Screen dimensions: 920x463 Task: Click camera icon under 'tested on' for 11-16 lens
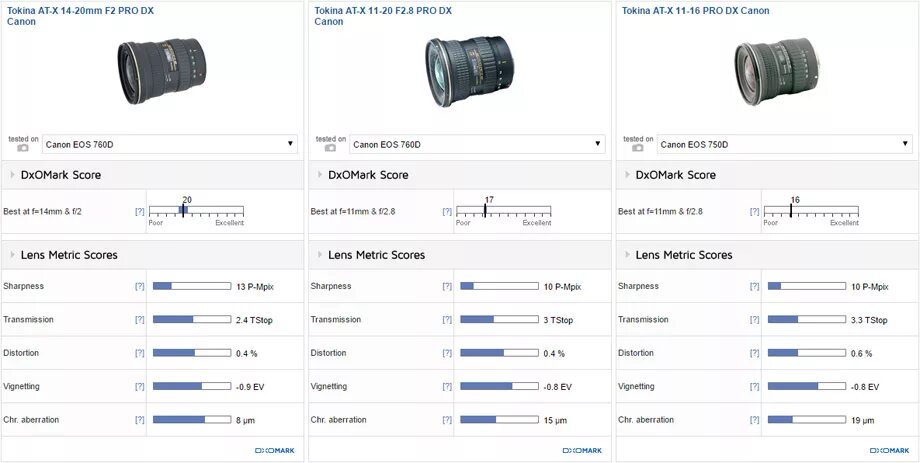tap(638, 148)
